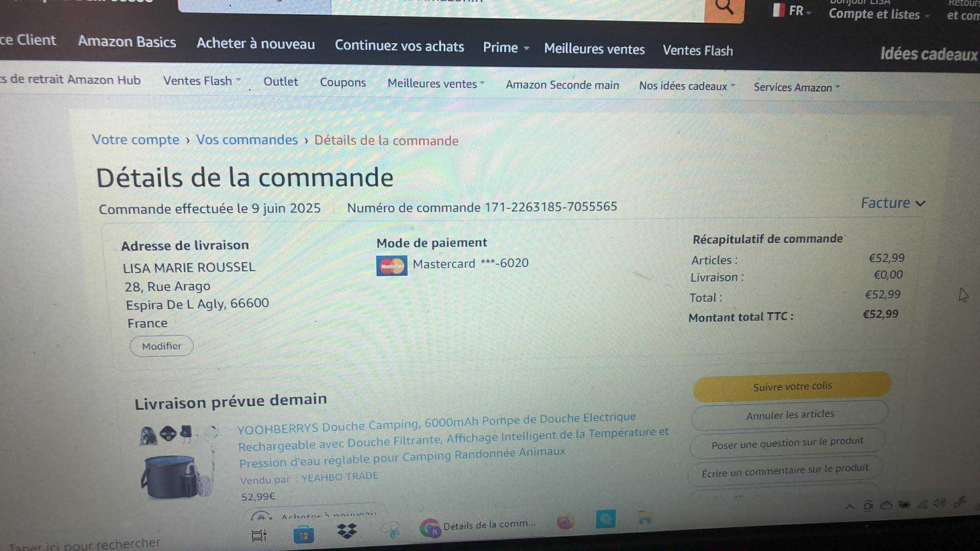
Task: Click Modifier under delivery address
Action: click(161, 346)
